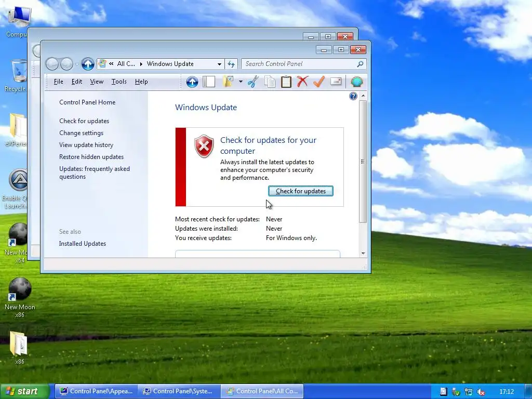Click the muted volume tray icon

tap(481, 392)
